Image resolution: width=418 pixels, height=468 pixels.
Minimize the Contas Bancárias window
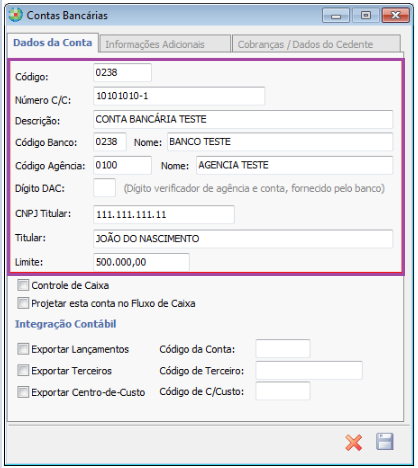click(336, 15)
